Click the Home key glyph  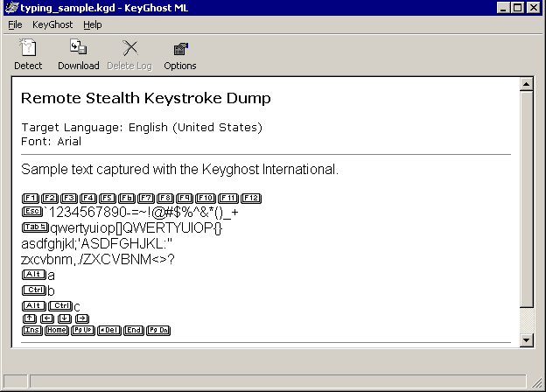click(x=57, y=331)
